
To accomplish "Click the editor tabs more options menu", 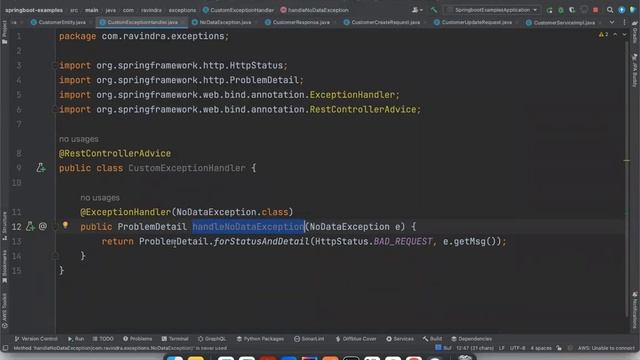I will pyautogui.click(x=624, y=22).
